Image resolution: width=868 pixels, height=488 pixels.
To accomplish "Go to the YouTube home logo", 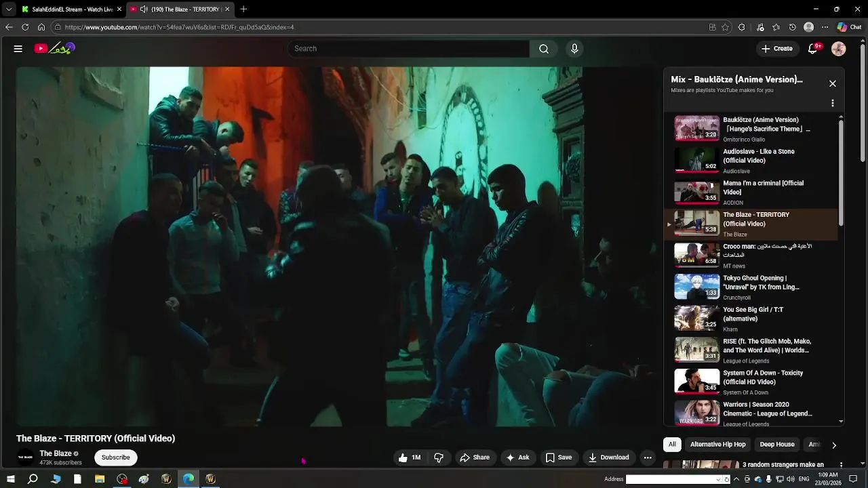I will pos(55,48).
